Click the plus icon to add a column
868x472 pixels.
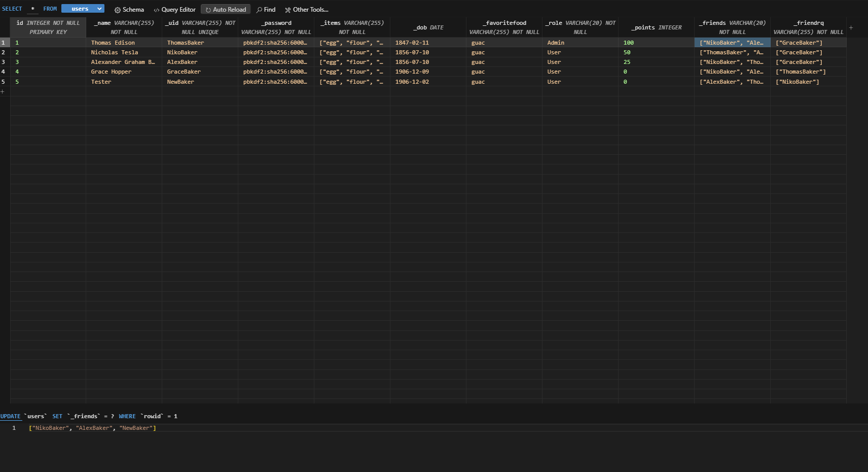[851, 27]
